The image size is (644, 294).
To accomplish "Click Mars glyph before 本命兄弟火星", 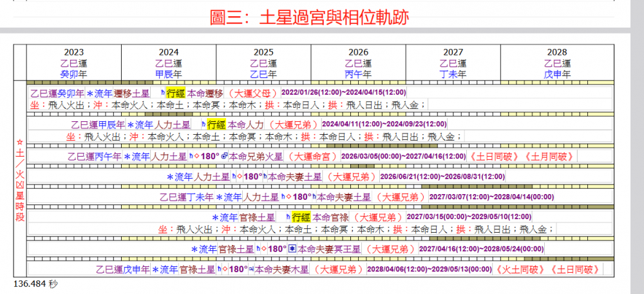I will point(223,157).
